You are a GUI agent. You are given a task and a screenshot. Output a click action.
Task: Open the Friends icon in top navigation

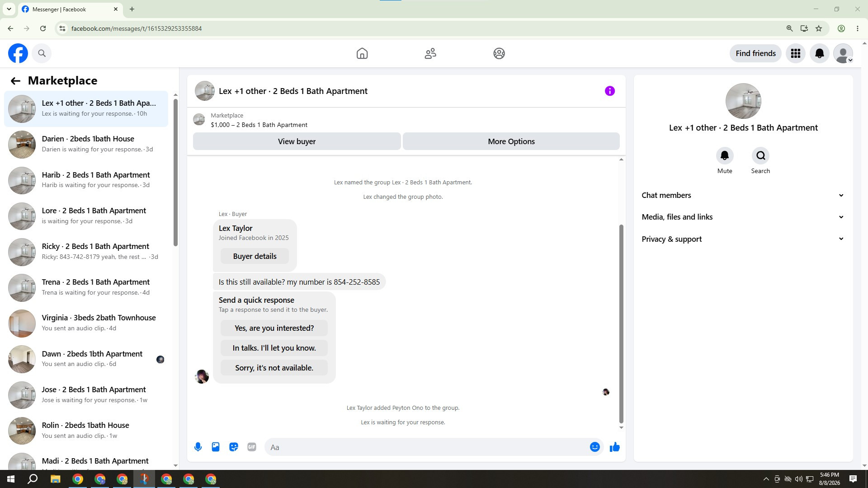click(430, 53)
